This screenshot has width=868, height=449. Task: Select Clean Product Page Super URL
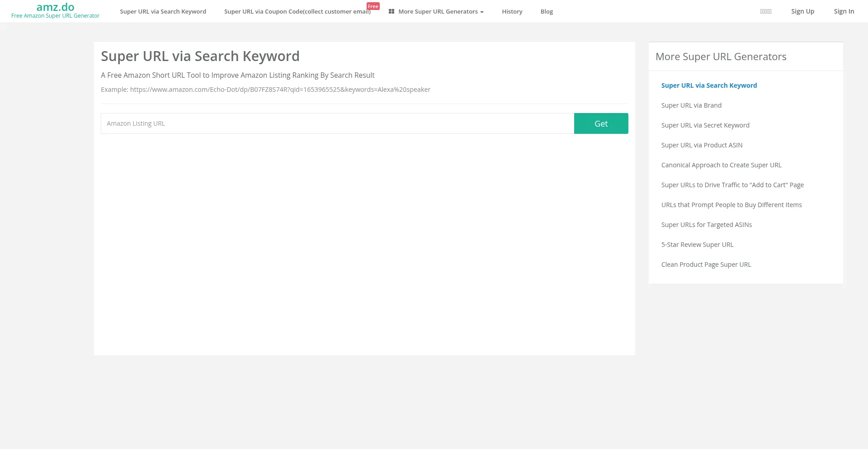click(x=706, y=265)
